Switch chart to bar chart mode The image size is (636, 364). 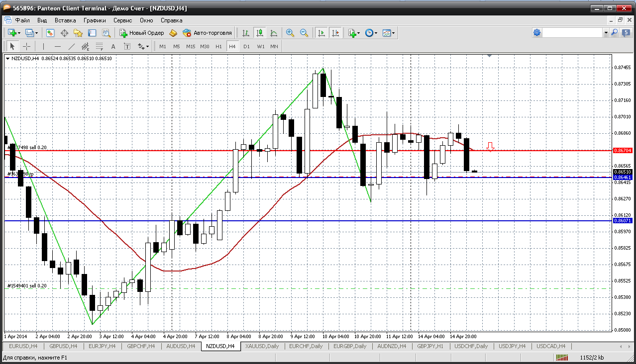pyautogui.click(x=246, y=33)
